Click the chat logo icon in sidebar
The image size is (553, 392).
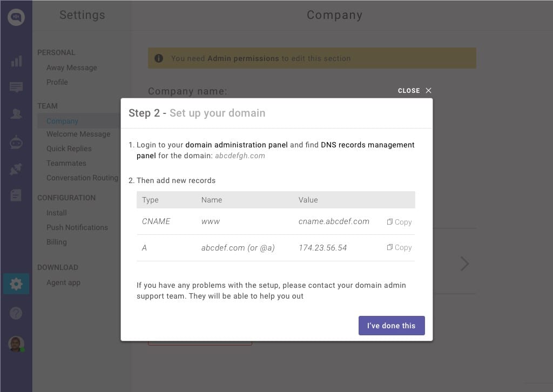(x=16, y=17)
